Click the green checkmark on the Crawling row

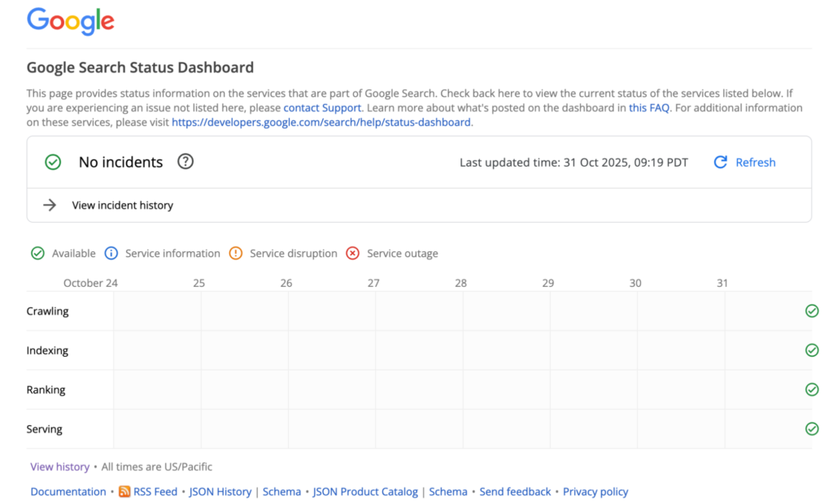coord(812,311)
